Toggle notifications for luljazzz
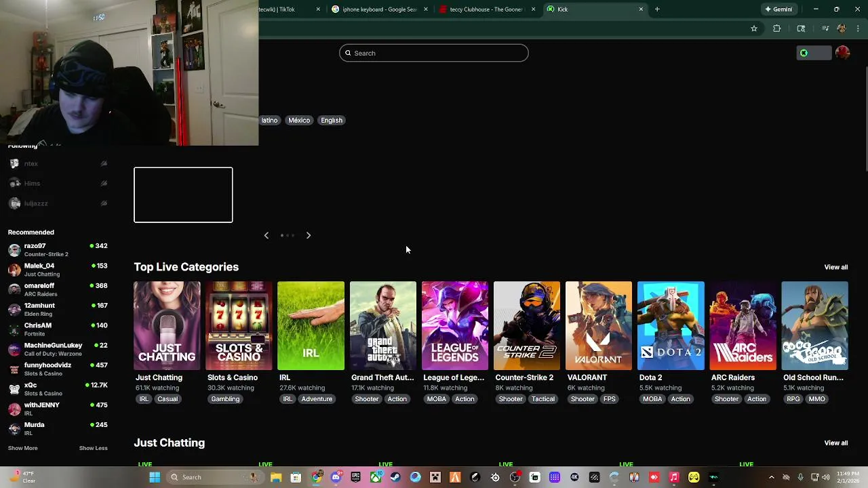This screenshot has height=488, width=868. tap(104, 203)
